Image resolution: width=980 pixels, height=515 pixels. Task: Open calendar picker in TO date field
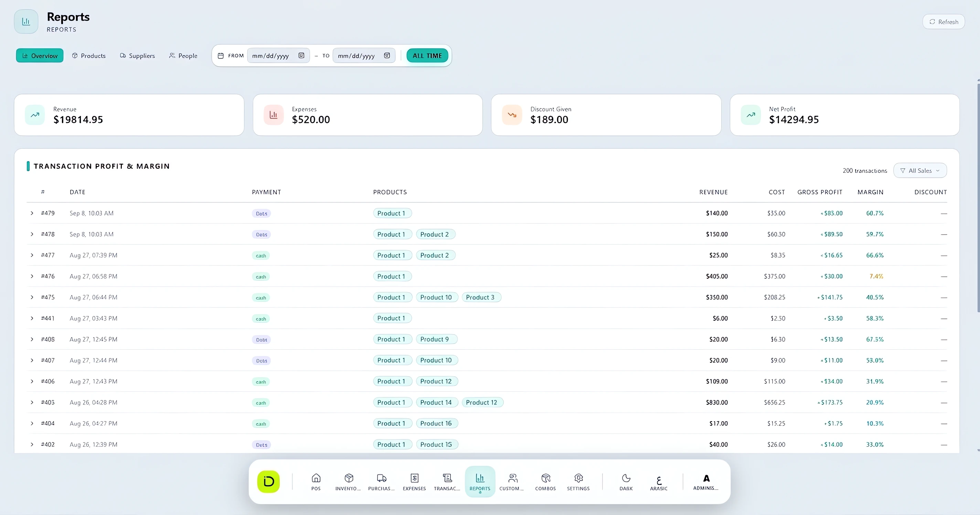point(386,55)
